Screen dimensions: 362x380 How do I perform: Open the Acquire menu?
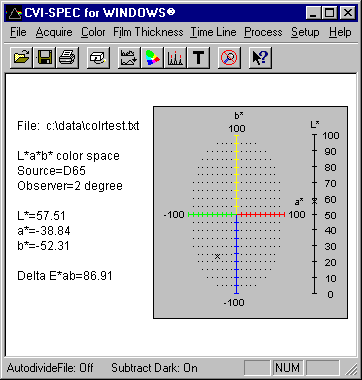click(x=54, y=32)
